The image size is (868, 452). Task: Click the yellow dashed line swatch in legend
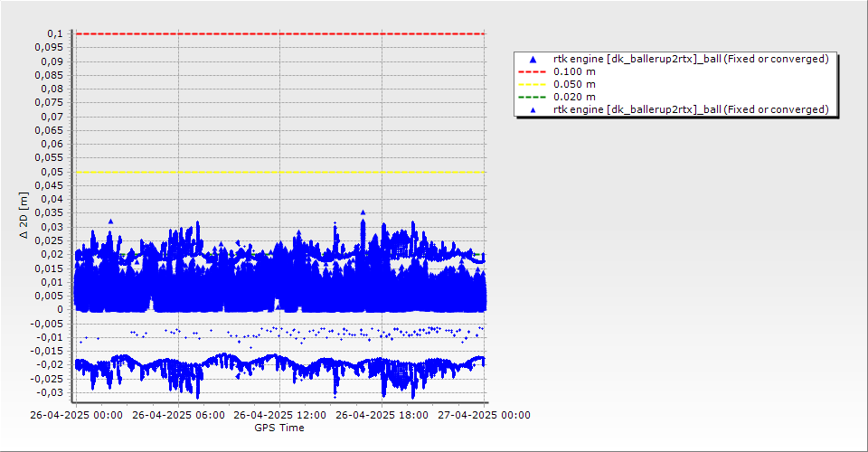[532, 84]
